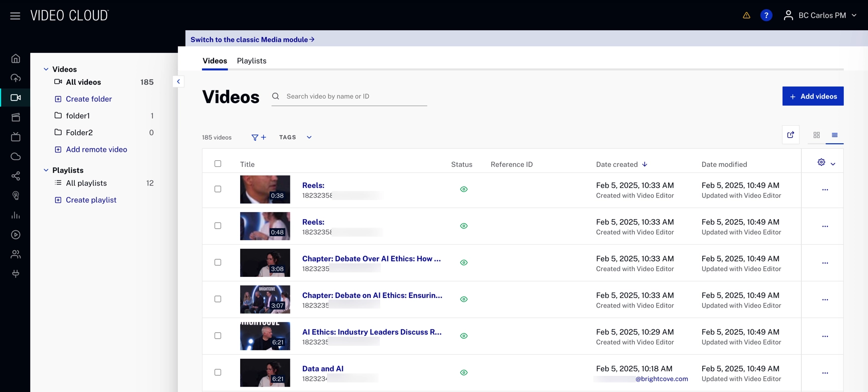Select folder1 in the sidebar
This screenshot has height=392, width=868.
coord(78,116)
